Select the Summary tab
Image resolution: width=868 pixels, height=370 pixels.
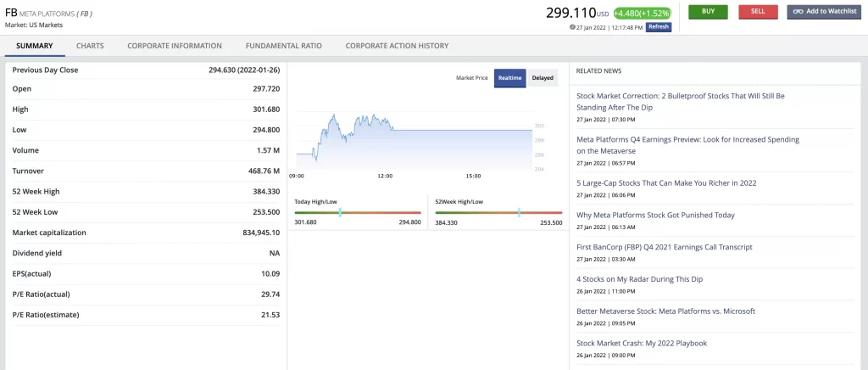tap(35, 46)
